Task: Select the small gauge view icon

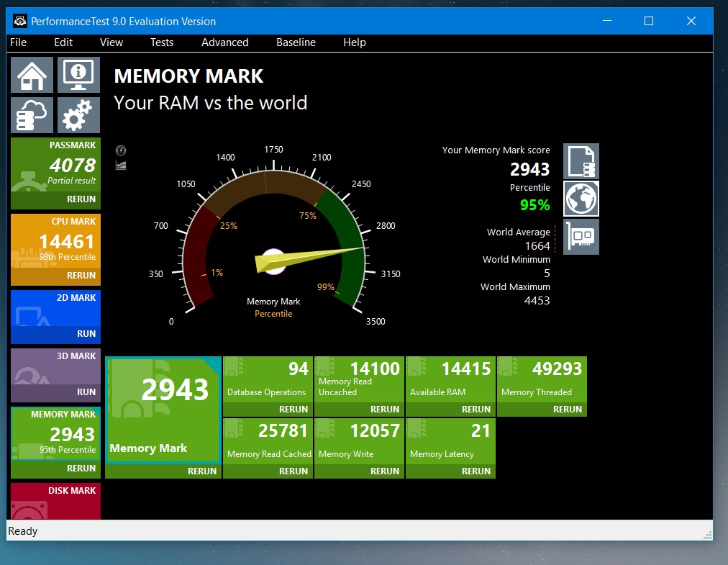Action: click(x=121, y=150)
